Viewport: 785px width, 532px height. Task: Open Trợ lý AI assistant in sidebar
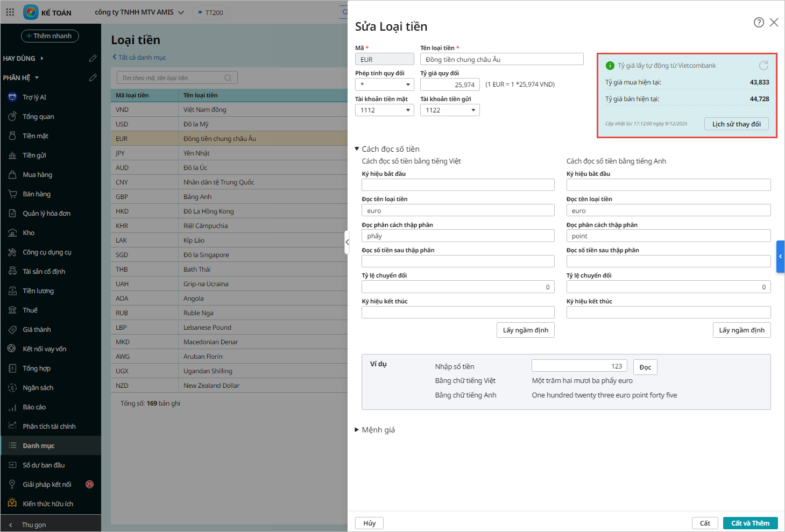(x=34, y=97)
